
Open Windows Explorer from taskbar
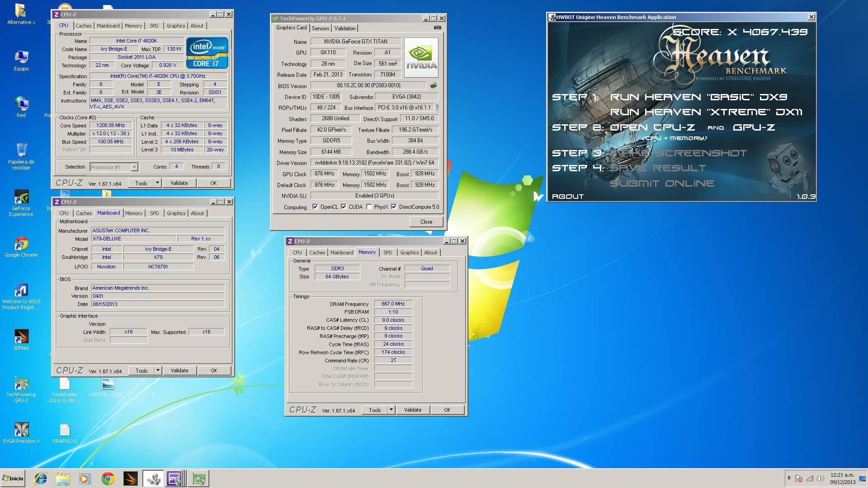(63, 479)
